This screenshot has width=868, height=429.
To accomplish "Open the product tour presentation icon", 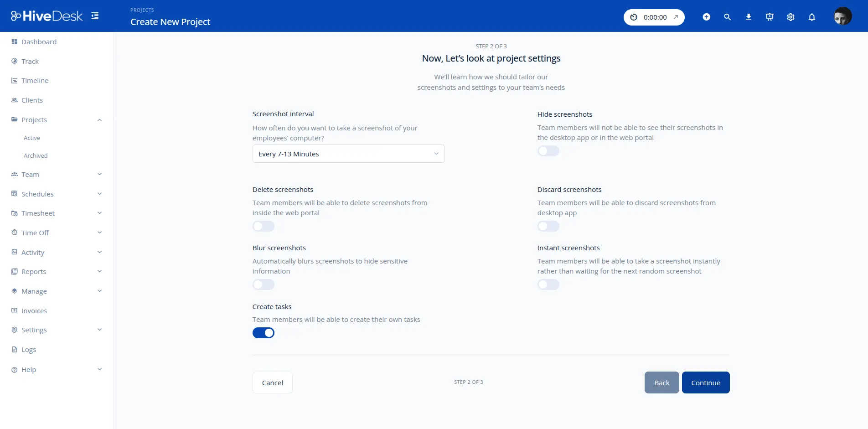I will 769,17.
